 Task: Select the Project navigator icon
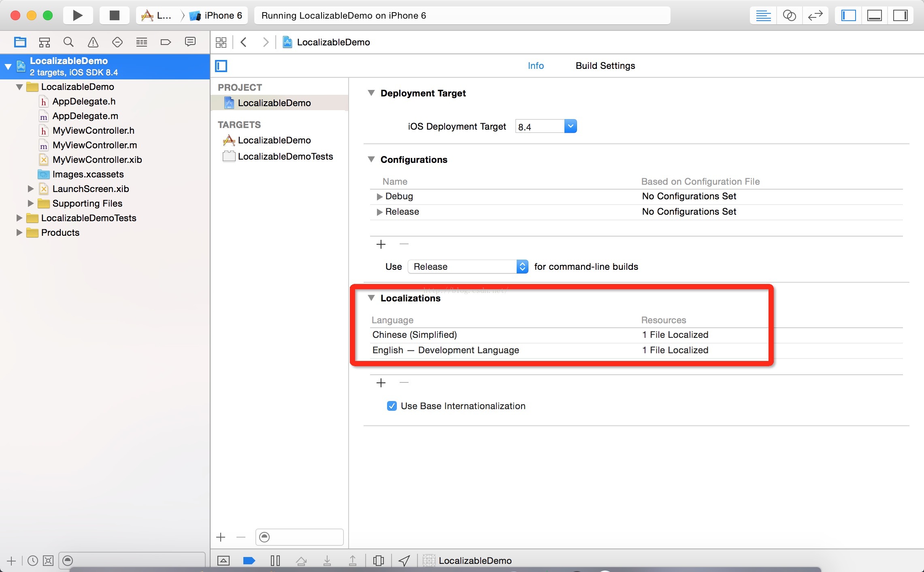[20, 42]
